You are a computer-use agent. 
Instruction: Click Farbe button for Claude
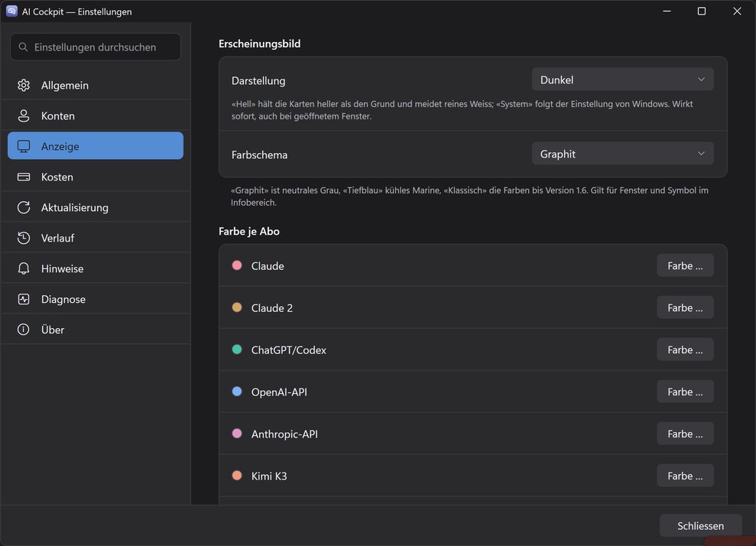(x=685, y=266)
